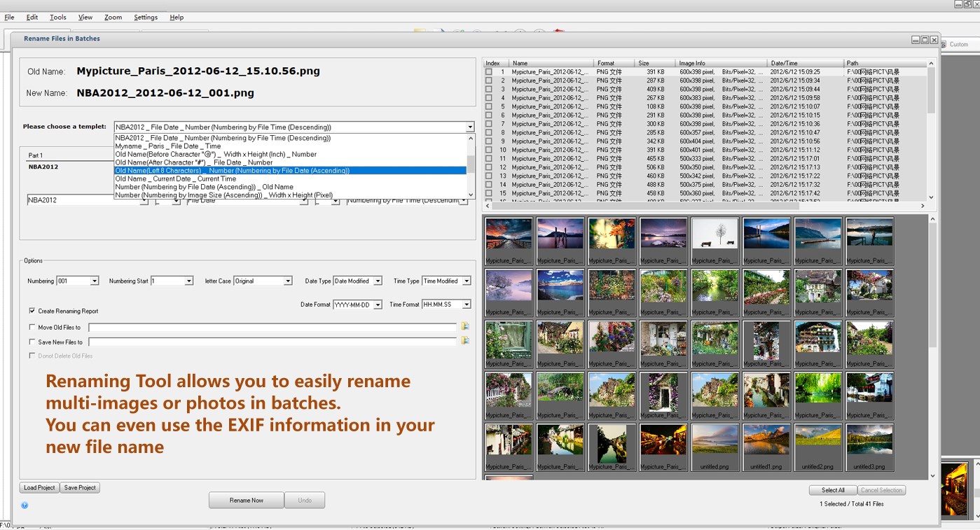Enable the Move Old Files to option

[32, 326]
